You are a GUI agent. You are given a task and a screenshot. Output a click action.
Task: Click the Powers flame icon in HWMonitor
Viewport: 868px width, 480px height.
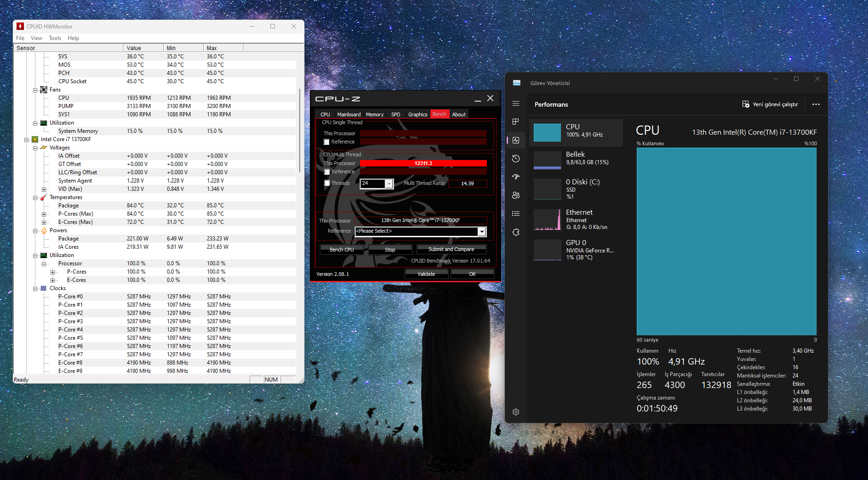point(44,230)
